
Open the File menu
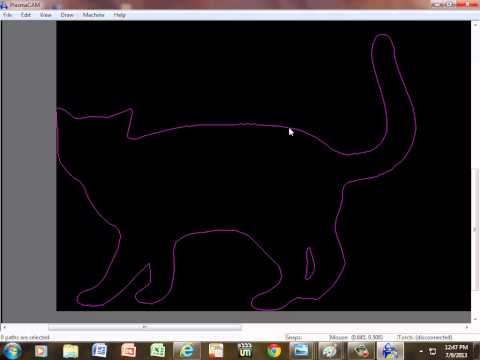tap(7, 15)
